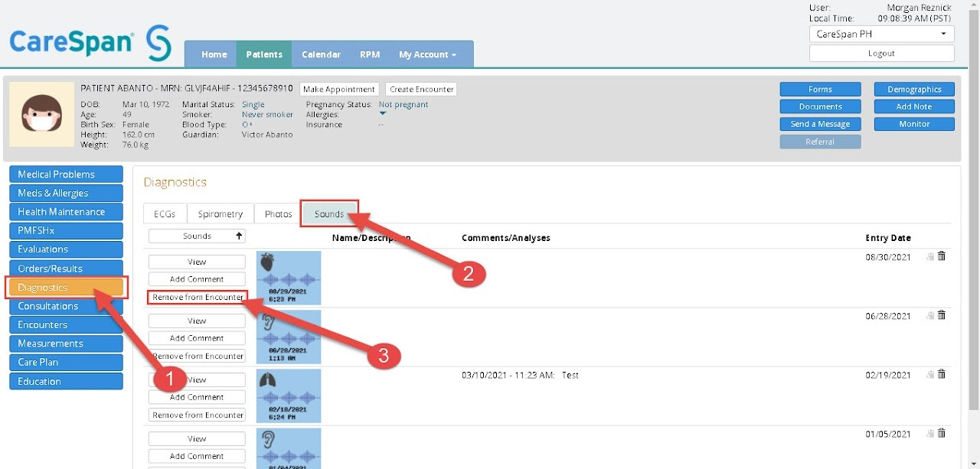Viewport: 980px width, 469px height.
Task: Add Comment to the 02/19/2021 sound
Action: (x=197, y=397)
